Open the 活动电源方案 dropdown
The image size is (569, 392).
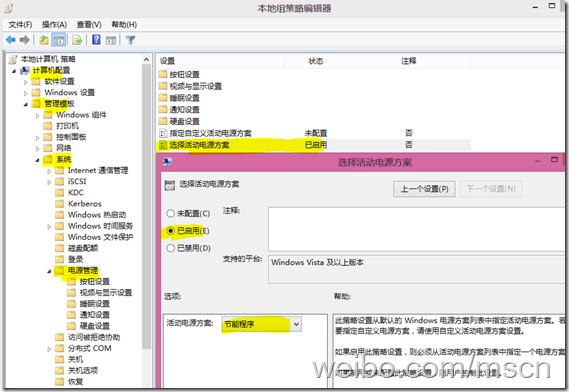pyautogui.click(x=261, y=324)
